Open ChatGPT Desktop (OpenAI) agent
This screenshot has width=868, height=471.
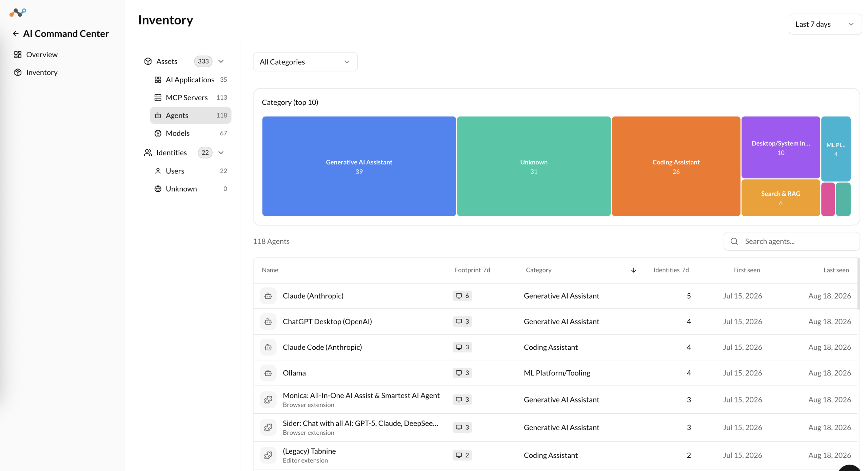pos(327,322)
